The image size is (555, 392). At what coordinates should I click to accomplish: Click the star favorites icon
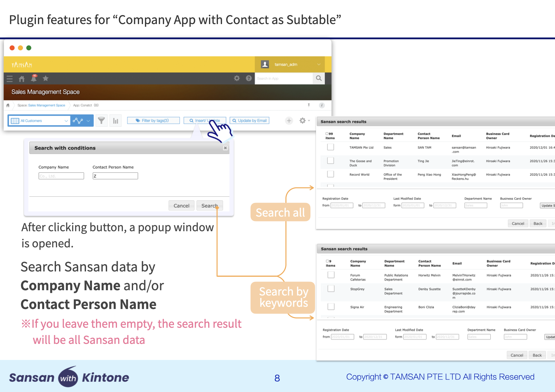pos(45,78)
